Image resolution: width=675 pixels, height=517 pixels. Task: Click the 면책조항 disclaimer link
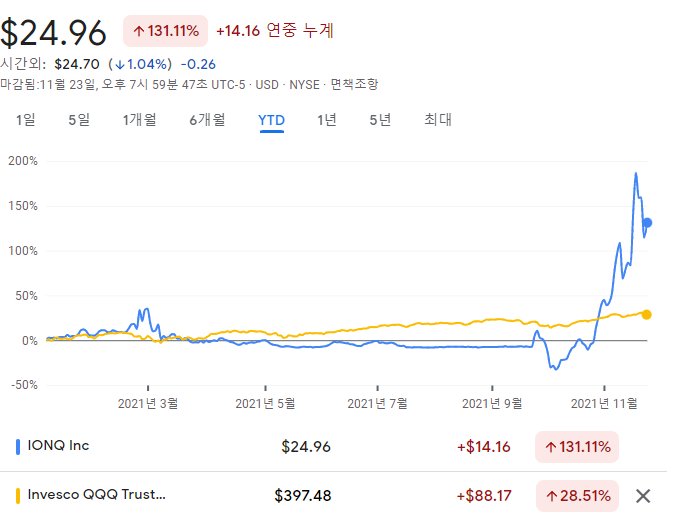pos(354,84)
